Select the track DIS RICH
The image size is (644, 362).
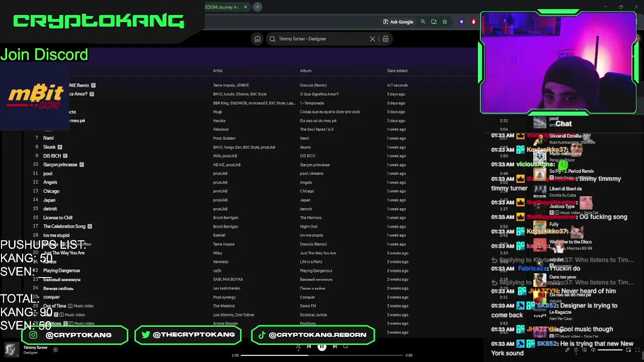tap(52, 156)
